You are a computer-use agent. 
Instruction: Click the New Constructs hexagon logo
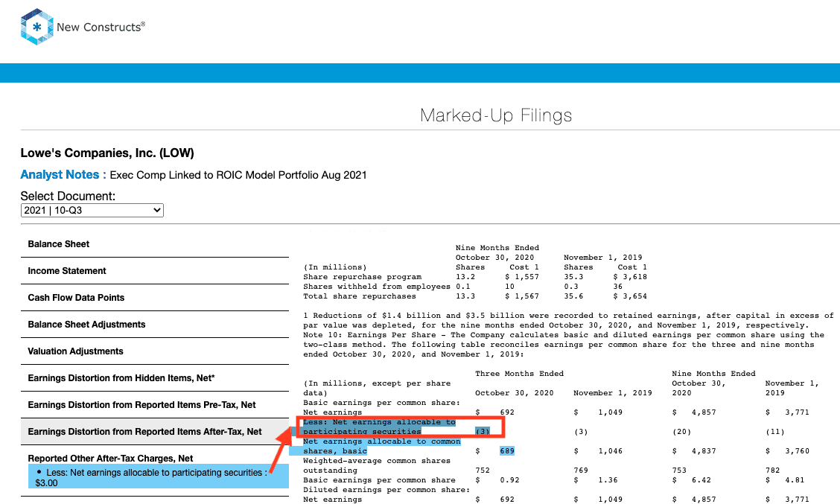[37, 27]
